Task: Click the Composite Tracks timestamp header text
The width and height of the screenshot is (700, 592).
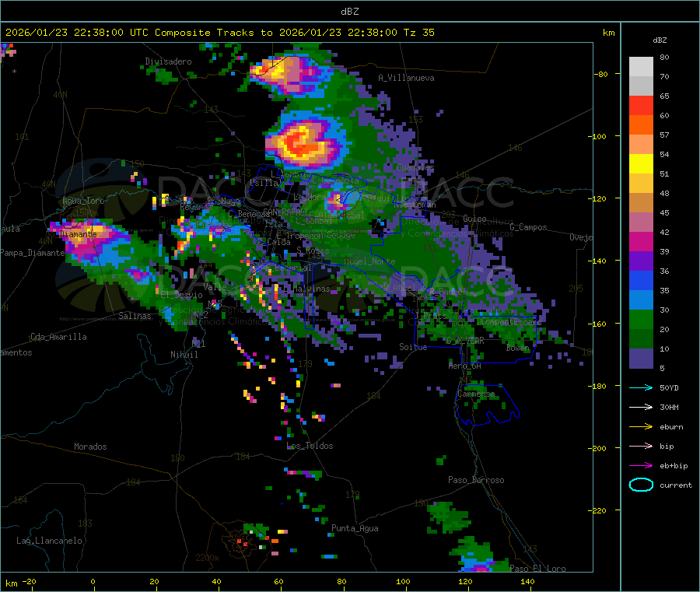Action: tap(220, 33)
